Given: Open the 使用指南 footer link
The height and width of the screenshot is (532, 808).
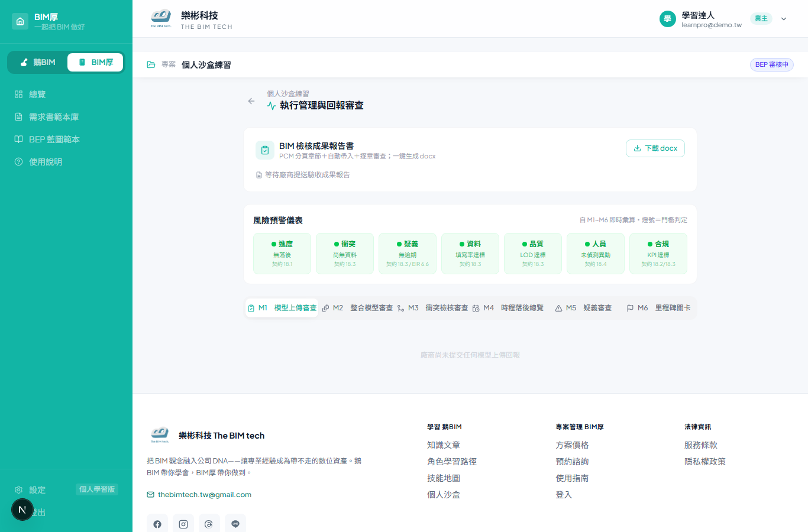Looking at the screenshot, I should point(572,478).
